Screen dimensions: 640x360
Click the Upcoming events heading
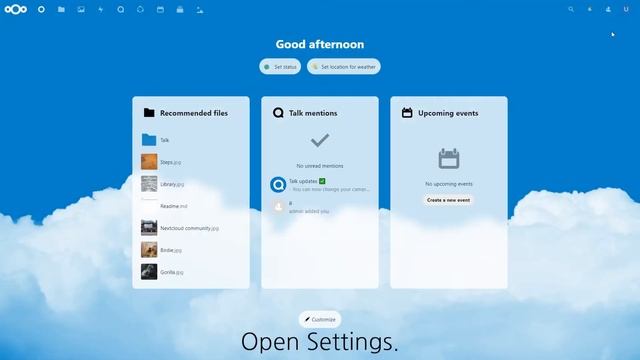[x=448, y=113]
